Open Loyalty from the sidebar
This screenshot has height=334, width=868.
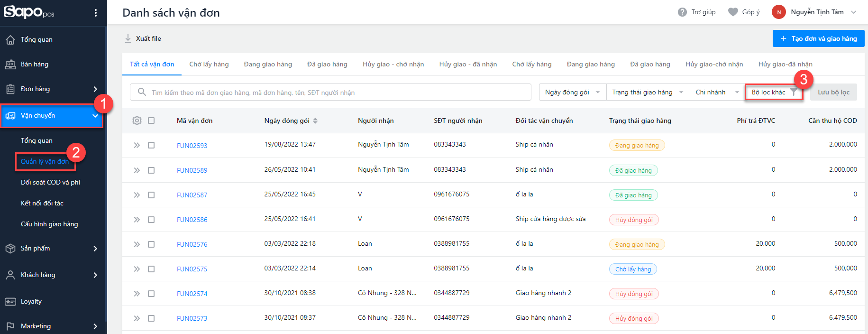31,301
